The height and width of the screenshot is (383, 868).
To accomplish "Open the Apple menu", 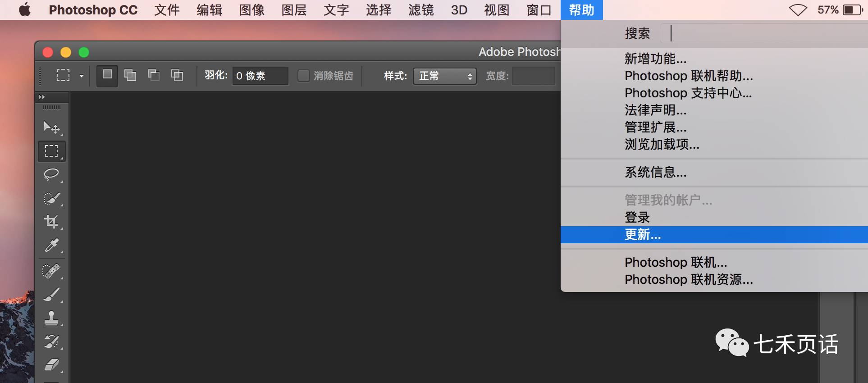I will pos(25,10).
